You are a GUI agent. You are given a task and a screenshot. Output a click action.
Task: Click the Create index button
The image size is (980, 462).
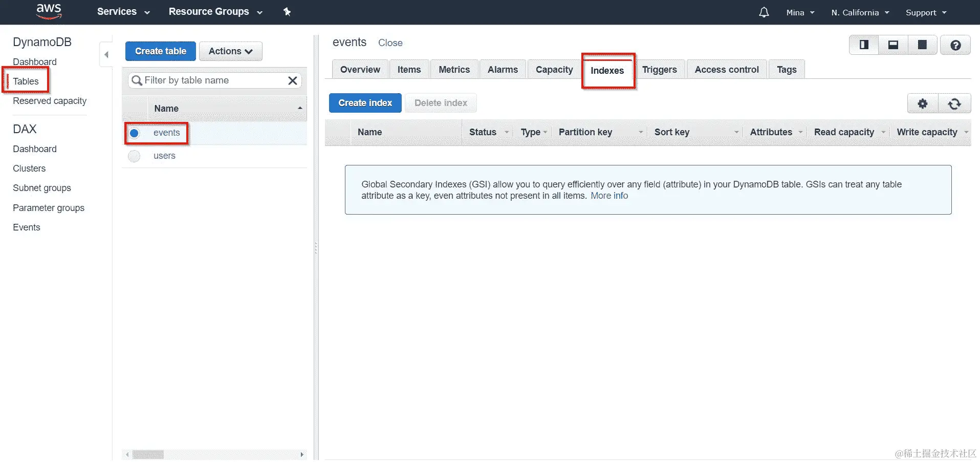point(365,103)
